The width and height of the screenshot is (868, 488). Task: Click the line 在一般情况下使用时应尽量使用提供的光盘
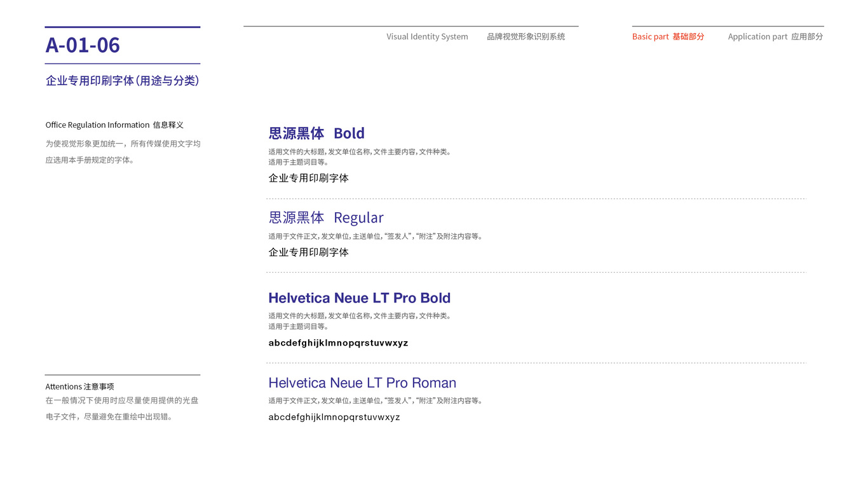(122, 400)
